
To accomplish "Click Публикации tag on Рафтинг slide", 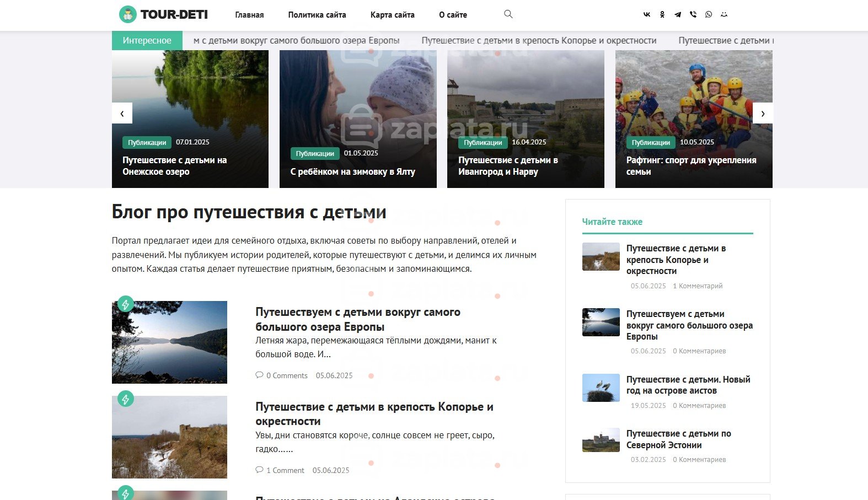I will pos(651,142).
